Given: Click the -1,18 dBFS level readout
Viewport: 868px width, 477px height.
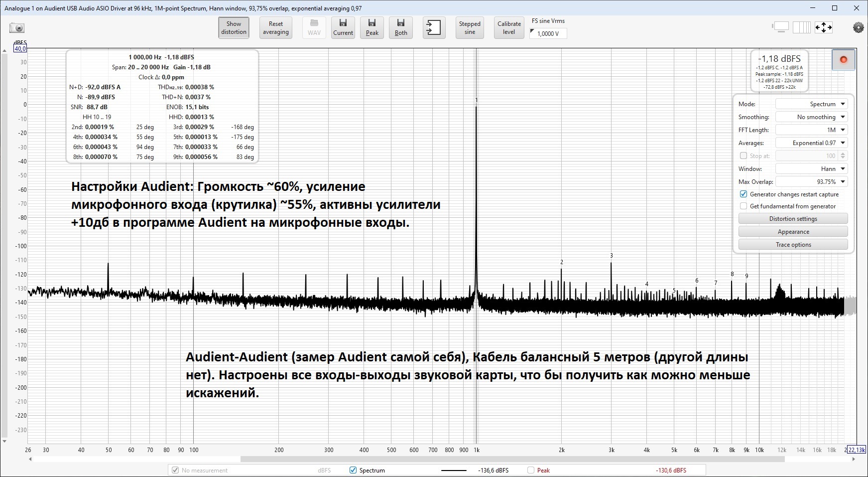Looking at the screenshot, I should 779,59.
